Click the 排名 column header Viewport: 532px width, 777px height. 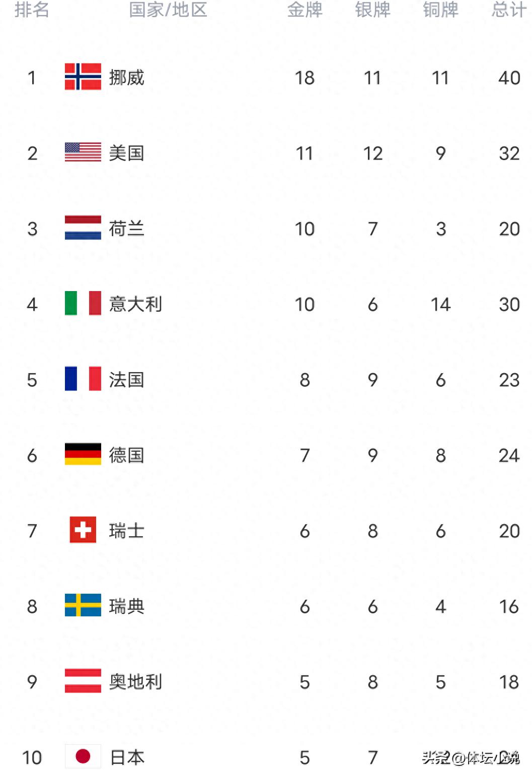(32, 10)
